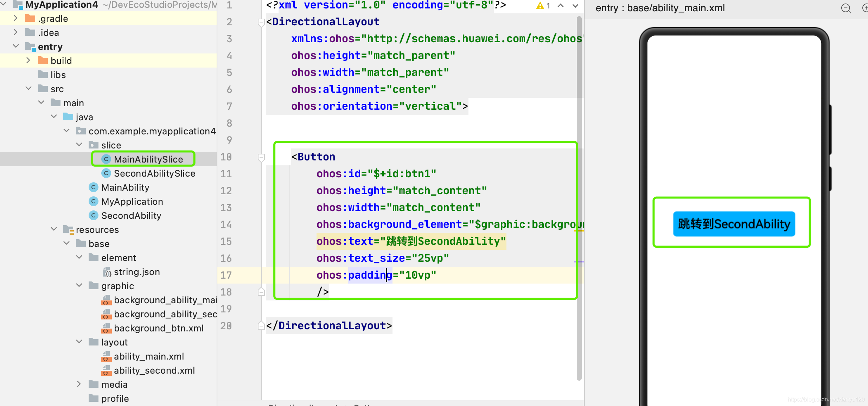Expand the .gradle folder
868x406 pixels.
[15, 18]
